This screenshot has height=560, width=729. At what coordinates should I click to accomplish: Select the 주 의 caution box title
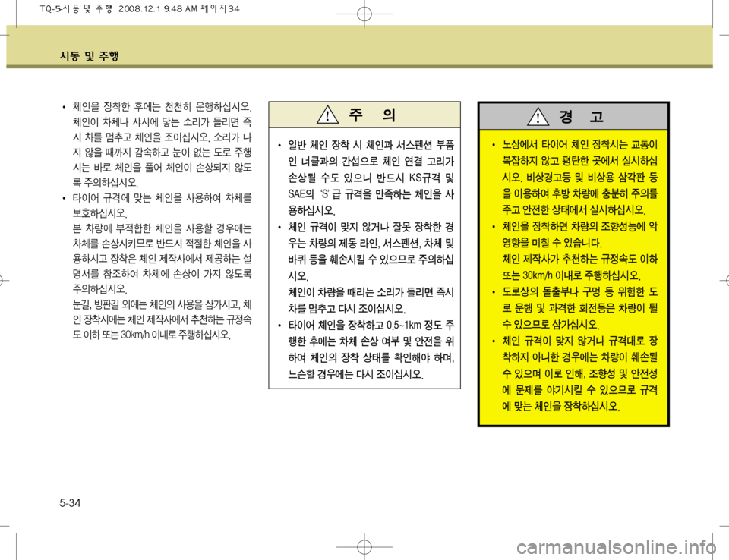(x=372, y=115)
